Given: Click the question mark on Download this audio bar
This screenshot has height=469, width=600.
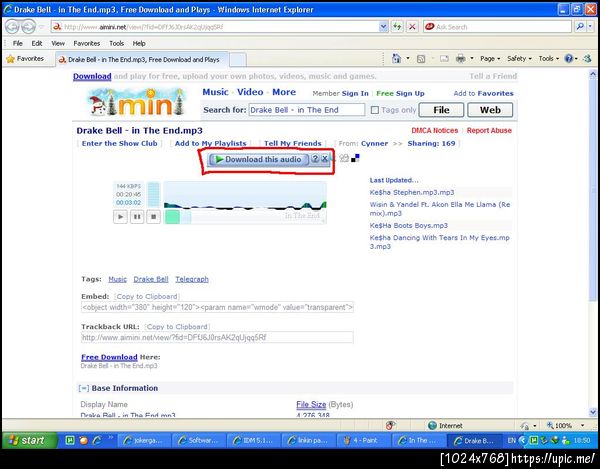Looking at the screenshot, I should 315,159.
